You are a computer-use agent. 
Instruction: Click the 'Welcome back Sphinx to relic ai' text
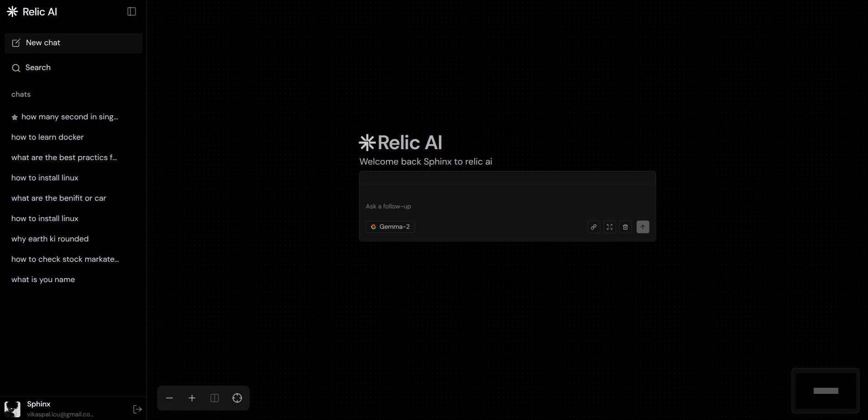pyautogui.click(x=426, y=161)
